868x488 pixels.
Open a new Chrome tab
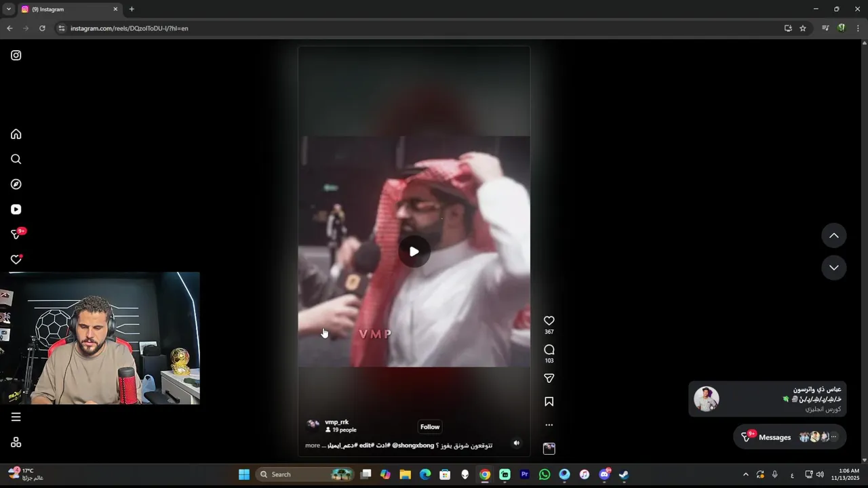click(x=132, y=9)
